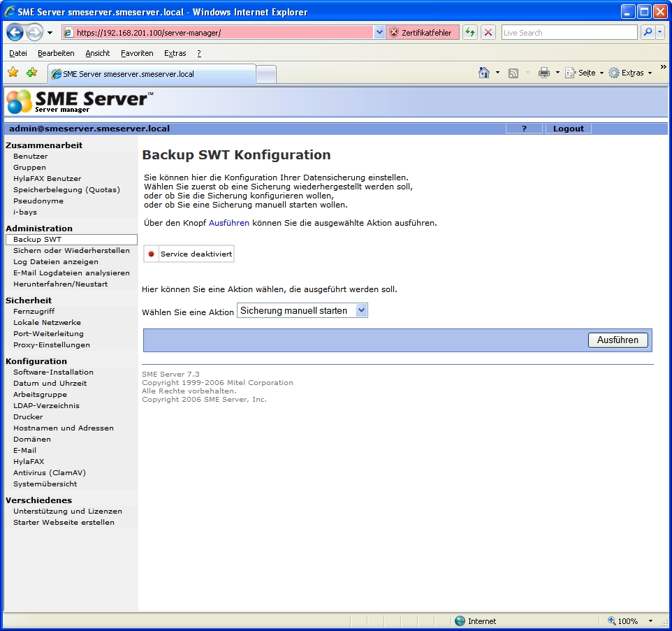The height and width of the screenshot is (631, 672).
Task: Stop loading with the red X icon
Action: pyautogui.click(x=488, y=33)
